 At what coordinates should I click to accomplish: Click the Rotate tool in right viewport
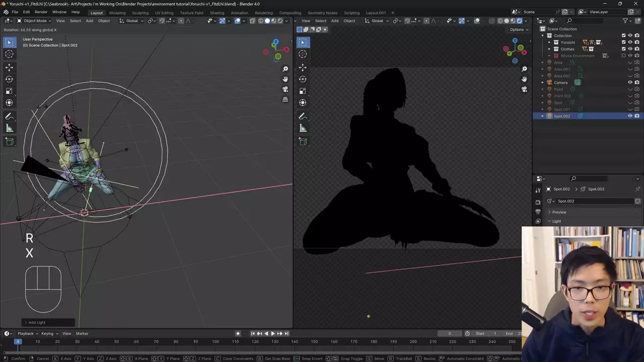(303, 79)
